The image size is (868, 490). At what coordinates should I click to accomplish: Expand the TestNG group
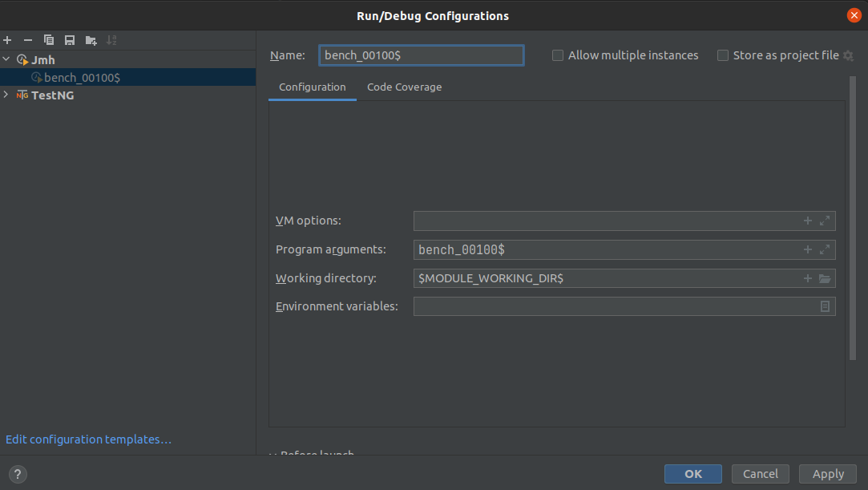click(6, 95)
